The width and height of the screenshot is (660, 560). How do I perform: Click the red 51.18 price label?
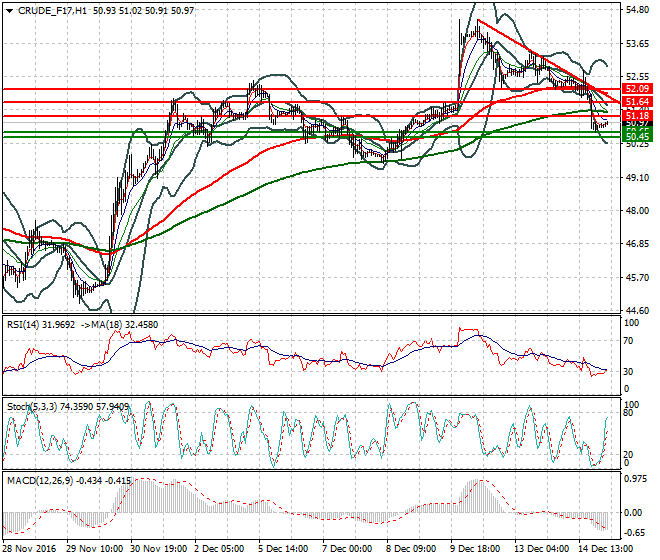point(638,116)
